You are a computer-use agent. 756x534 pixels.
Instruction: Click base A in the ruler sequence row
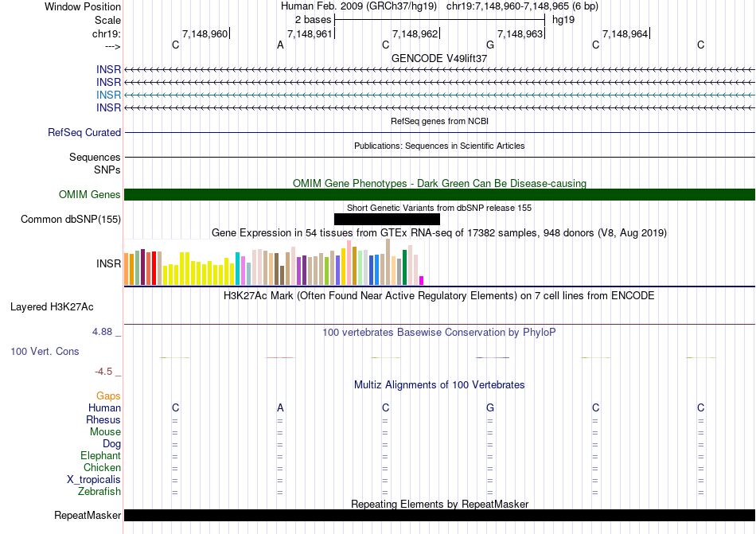(280, 45)
